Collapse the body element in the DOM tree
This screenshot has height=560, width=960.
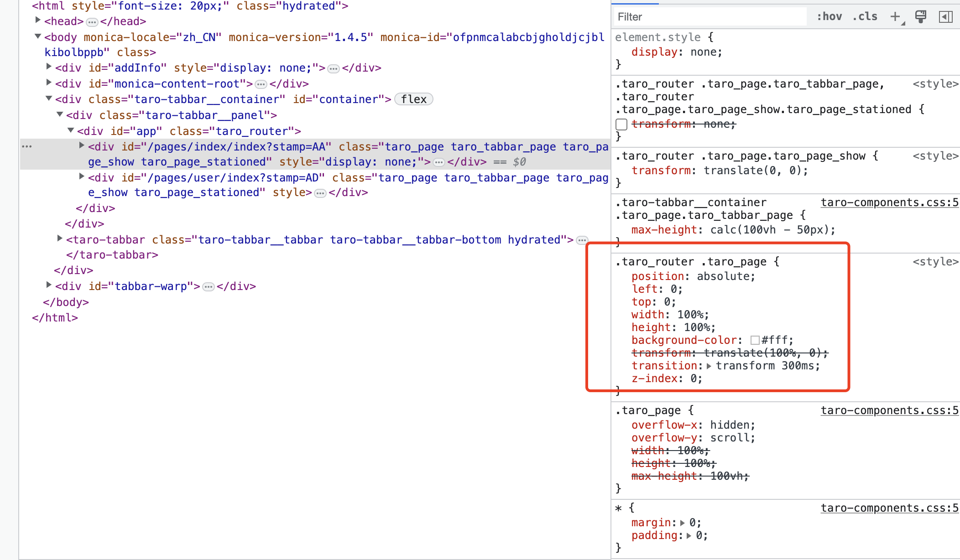[37, 37]
